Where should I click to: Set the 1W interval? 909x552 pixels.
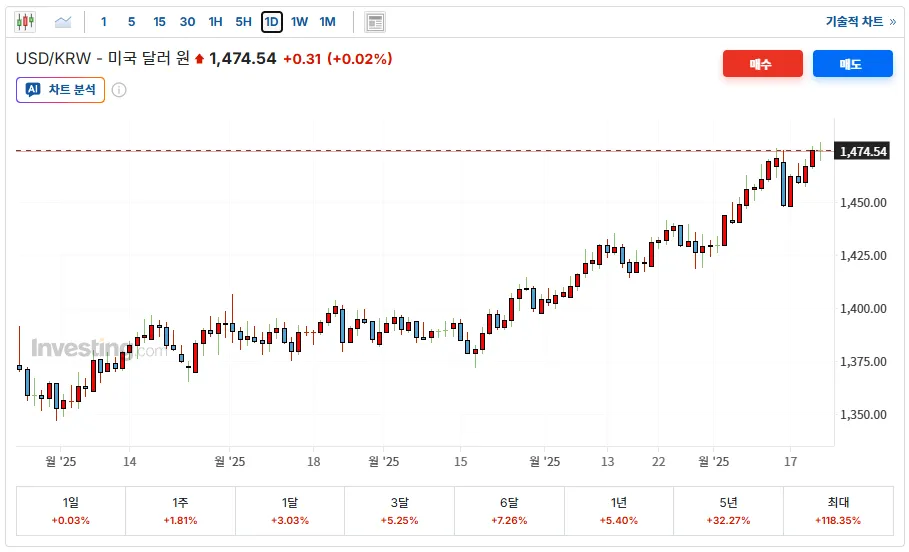299,22
